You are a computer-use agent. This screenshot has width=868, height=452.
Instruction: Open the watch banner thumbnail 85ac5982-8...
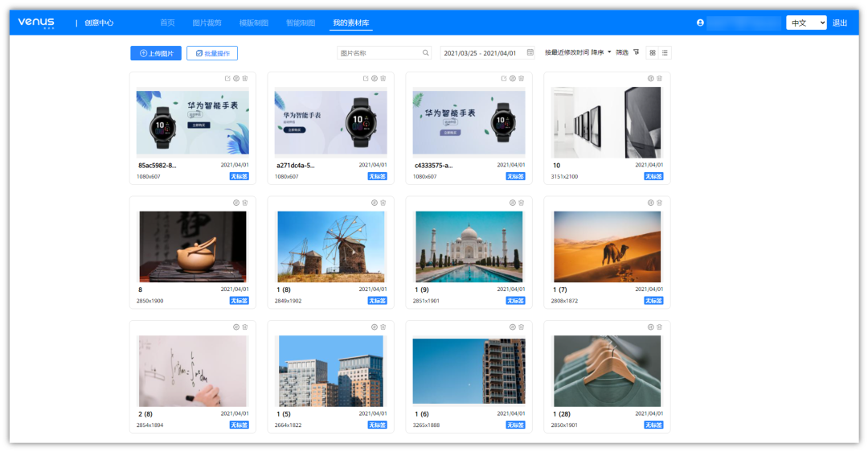click(x=193, y=122)
